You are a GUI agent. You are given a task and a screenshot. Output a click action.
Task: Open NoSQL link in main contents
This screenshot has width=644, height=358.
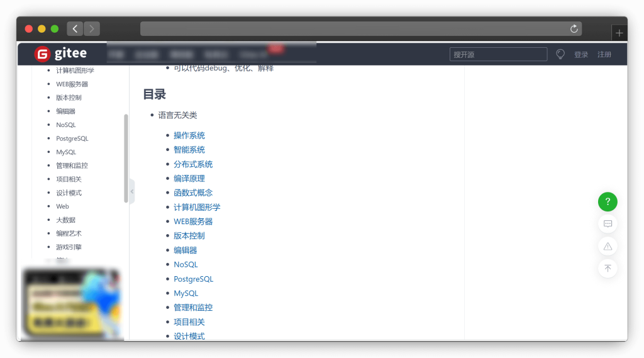pyautogui.click(x=186, y=264)
